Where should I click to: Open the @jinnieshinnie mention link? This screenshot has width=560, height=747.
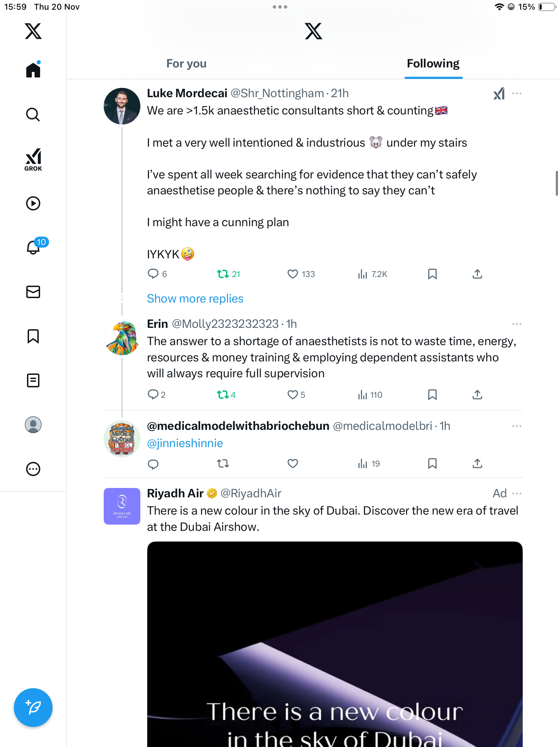pos(185,443)
